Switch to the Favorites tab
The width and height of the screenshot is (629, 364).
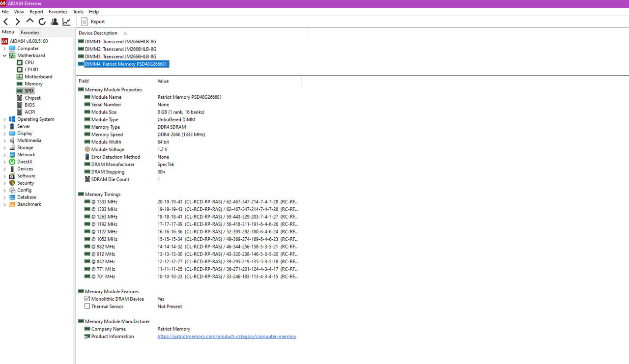tap(30, 32)
